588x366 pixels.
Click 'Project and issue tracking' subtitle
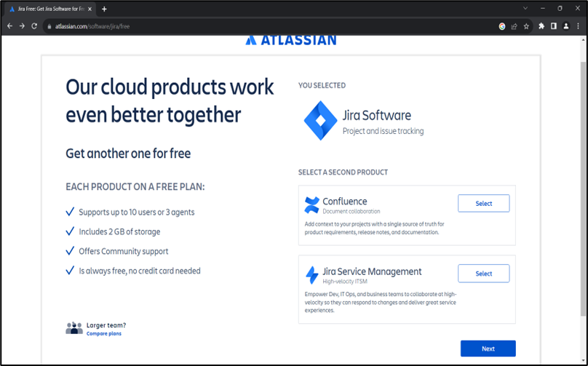(x=383, y=131)
